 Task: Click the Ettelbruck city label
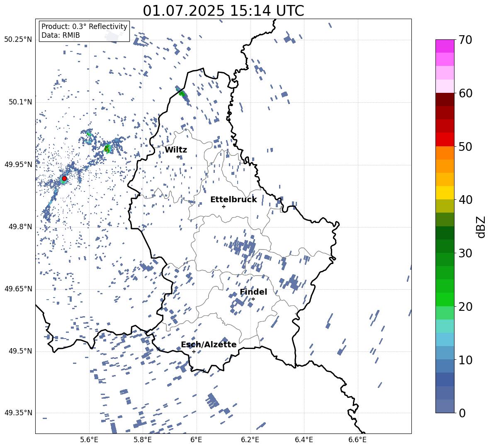(233, 200)
